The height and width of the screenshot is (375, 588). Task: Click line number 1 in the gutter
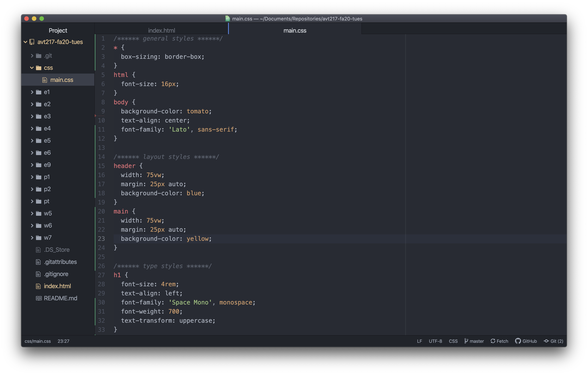103,38
